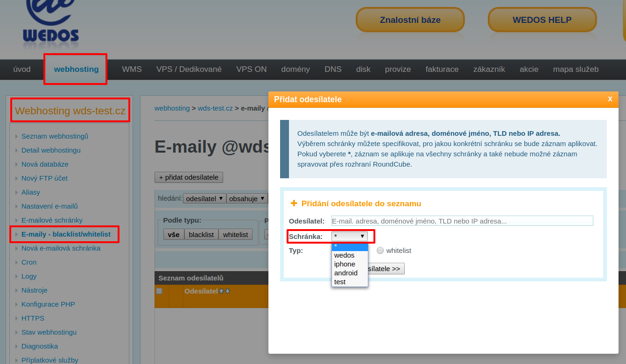Select the whitelist radio button
Image resolution: width=626 pixels, height=364 pixels.
380,251
